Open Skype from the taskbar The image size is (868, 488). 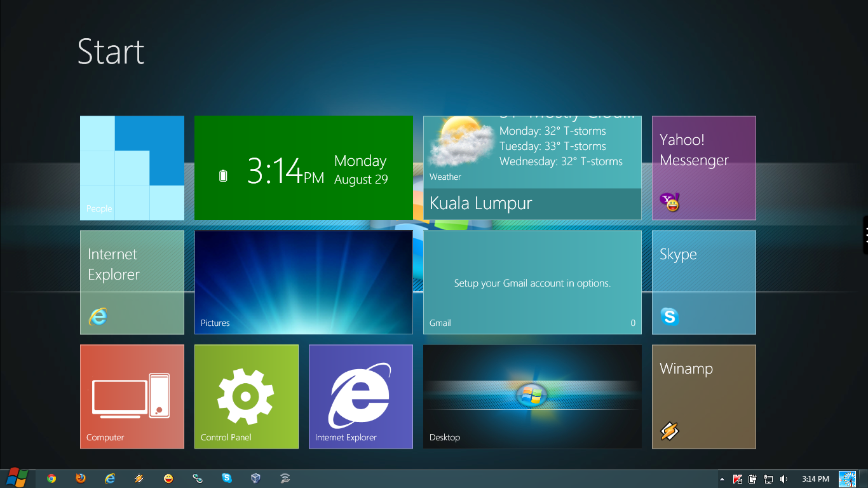click(227, 478)
